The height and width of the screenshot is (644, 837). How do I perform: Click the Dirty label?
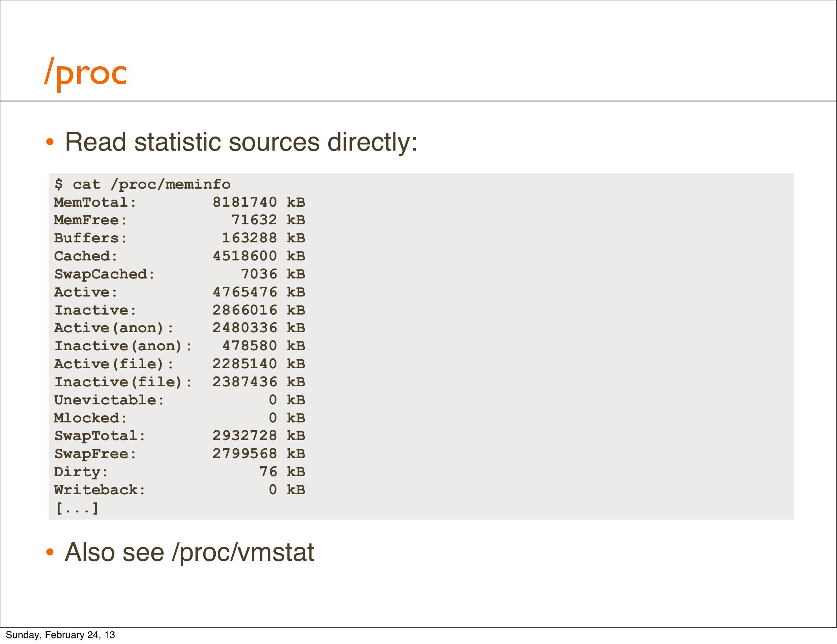click(x=81, y=472)
